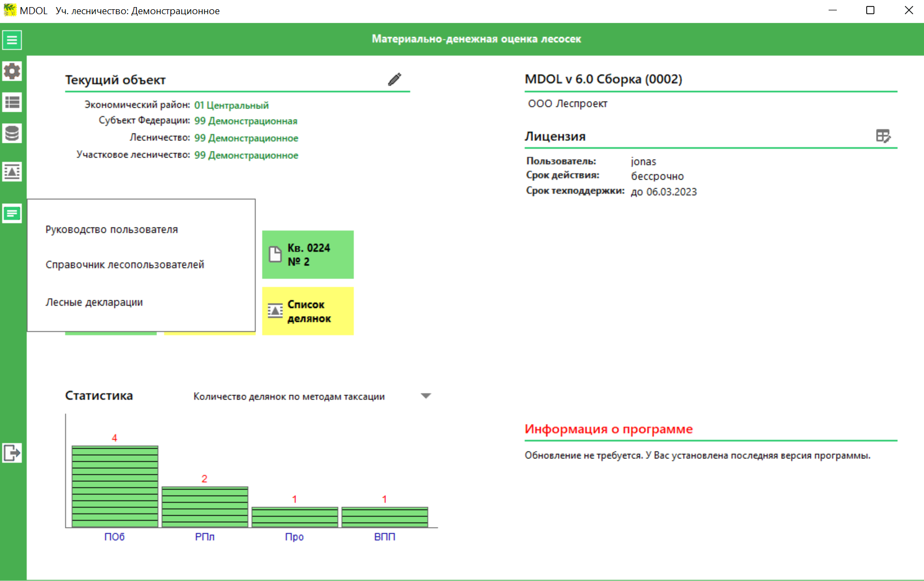Open the hamburger menu icon
924x581 pixels.
[12, 40]
